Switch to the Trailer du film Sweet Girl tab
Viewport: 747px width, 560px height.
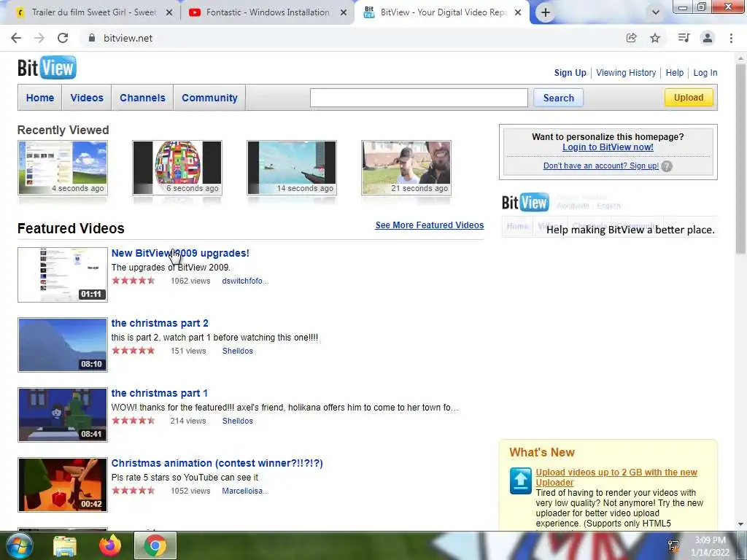coord(94,13)
